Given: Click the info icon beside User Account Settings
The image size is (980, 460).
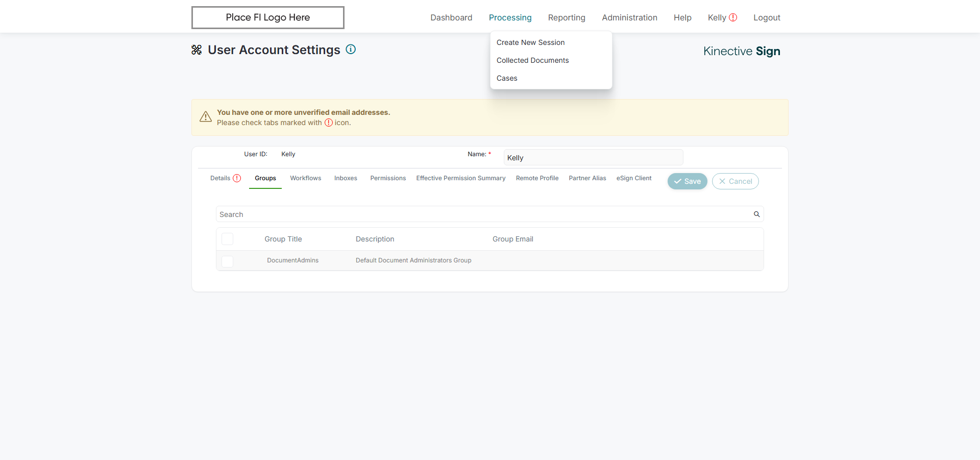Looking at the screenshot, I should 351,50.
